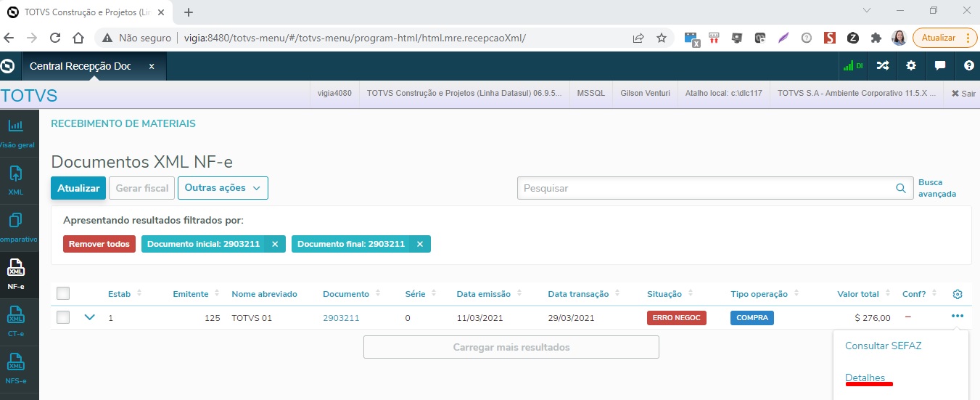Open document 2903211 link
980x400 pixels.
341,318
